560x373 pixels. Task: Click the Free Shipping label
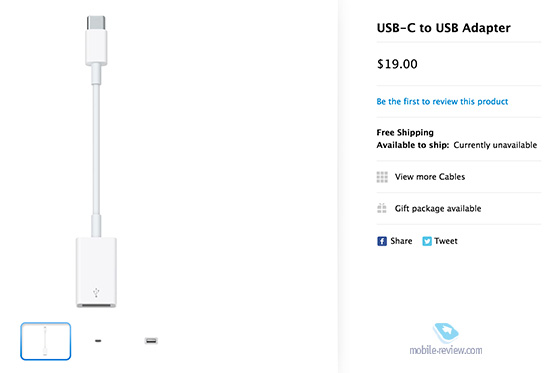coord(405,133)
